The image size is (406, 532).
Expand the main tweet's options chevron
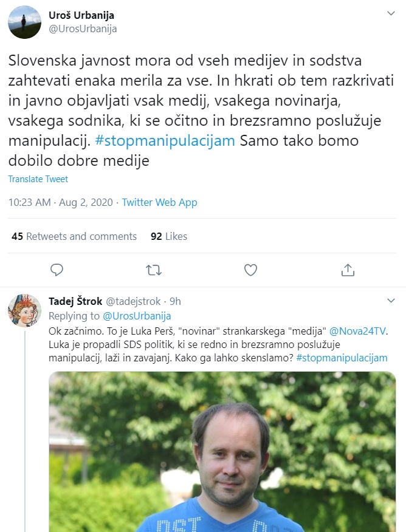point(391,13)
